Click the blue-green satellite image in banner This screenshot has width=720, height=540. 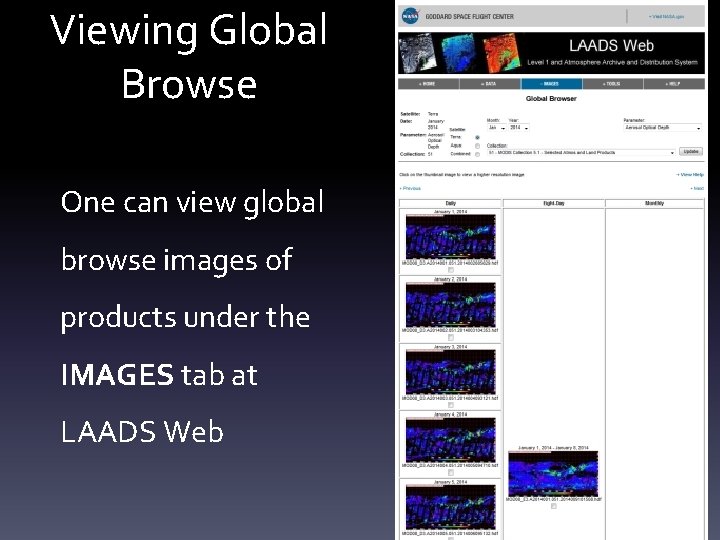tap(460, 53)
